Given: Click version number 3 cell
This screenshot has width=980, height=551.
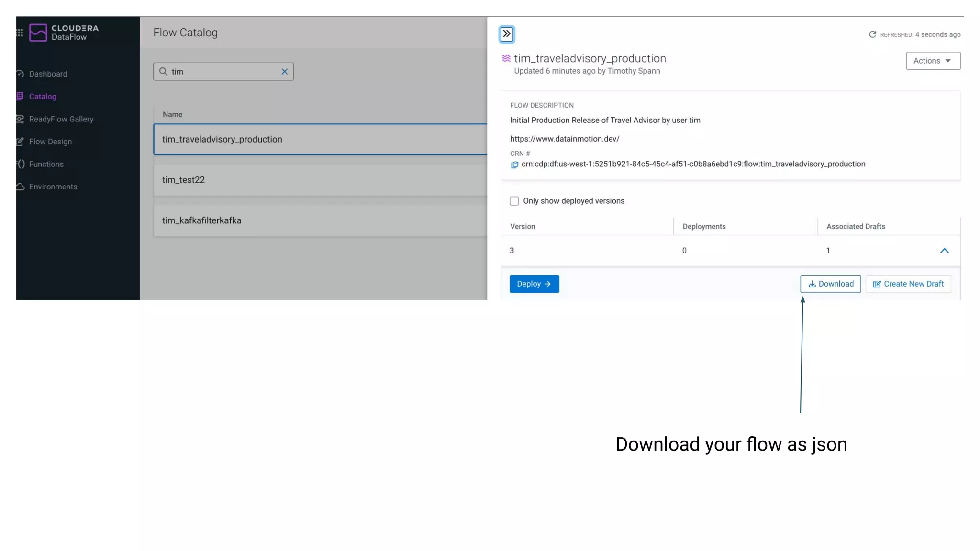Looking at the screenshot, I should click(512, 251).
